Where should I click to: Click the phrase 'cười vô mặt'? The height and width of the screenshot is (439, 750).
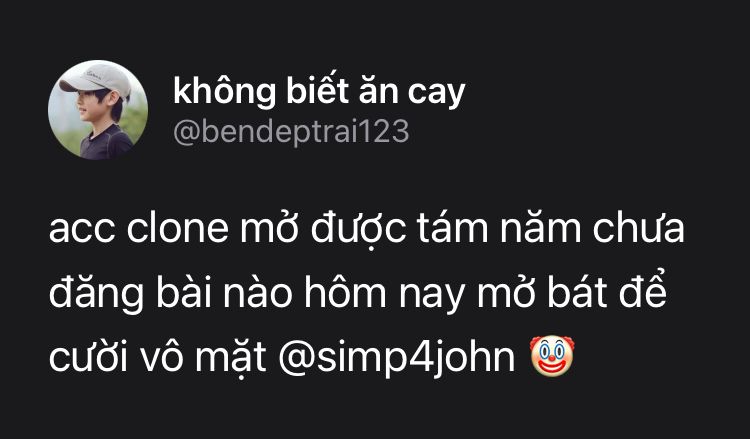[x=157, y=357]
